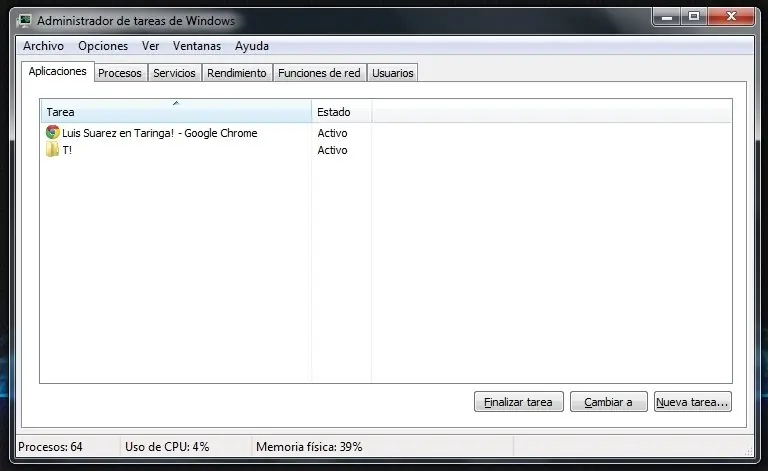Close the Administrador de tareas window

731,17
